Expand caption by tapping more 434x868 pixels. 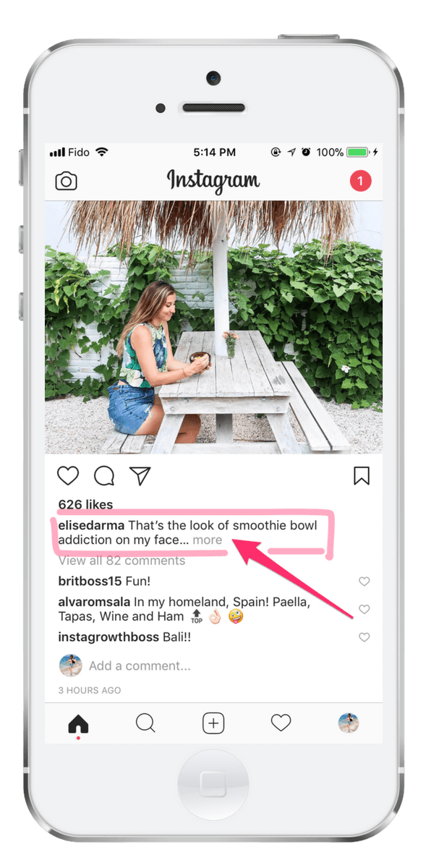208,540
